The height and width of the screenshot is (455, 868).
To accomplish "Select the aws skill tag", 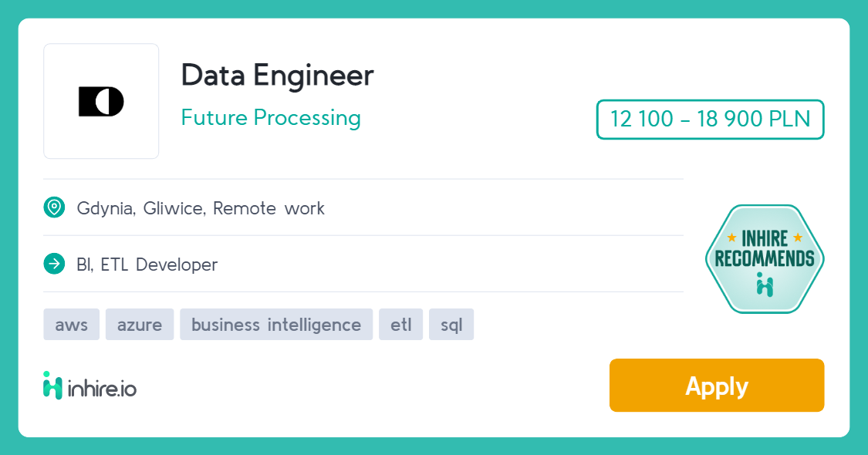I will point(72,325).
